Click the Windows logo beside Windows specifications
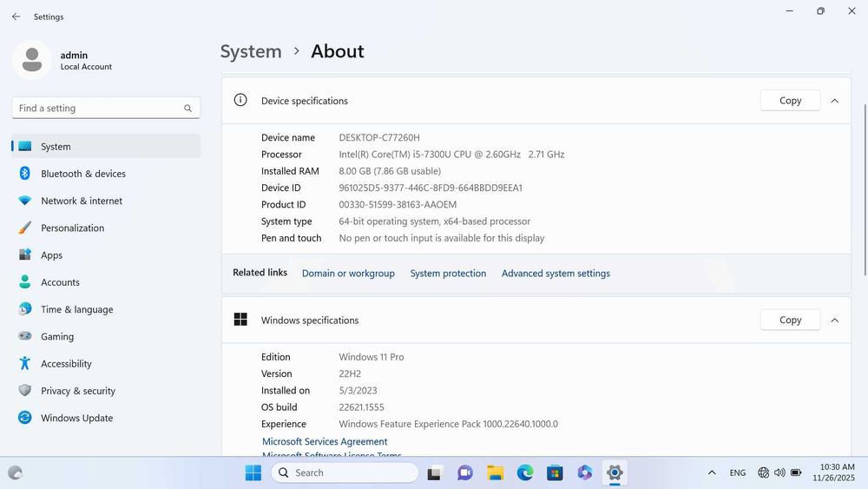This screenshot has height=489, width=868. click(x=240, y=319)
